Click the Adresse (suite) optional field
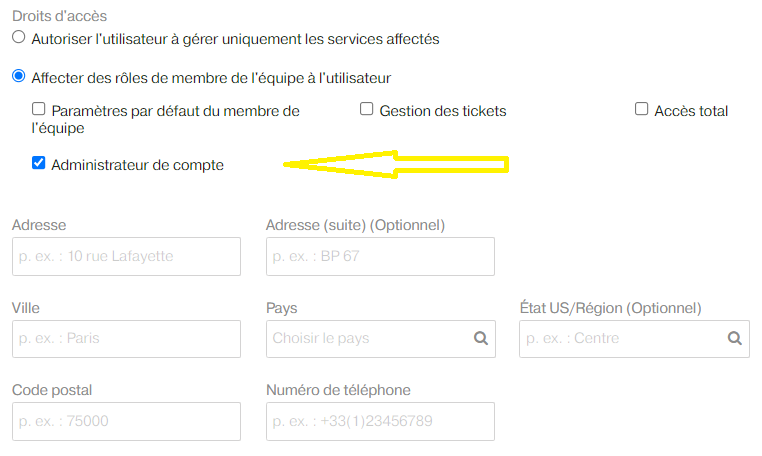Image resolution: width=762 pixels, height=456 pixels. [x=381, y=256]
